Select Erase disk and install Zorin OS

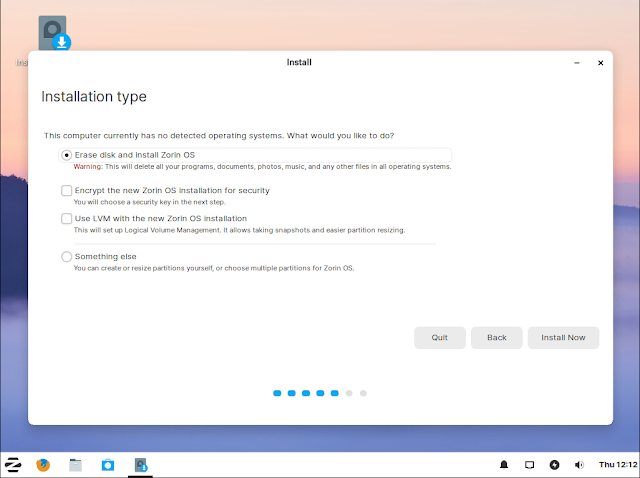[67, 155]
